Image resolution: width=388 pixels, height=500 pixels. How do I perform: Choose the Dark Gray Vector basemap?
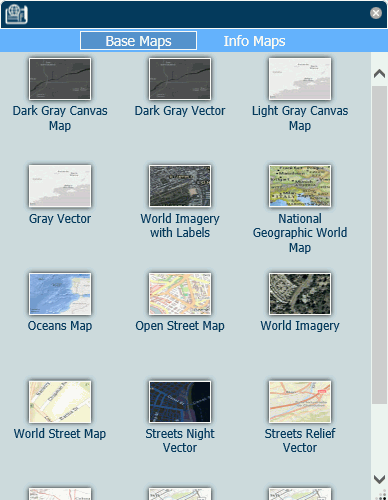click(180, 79)
